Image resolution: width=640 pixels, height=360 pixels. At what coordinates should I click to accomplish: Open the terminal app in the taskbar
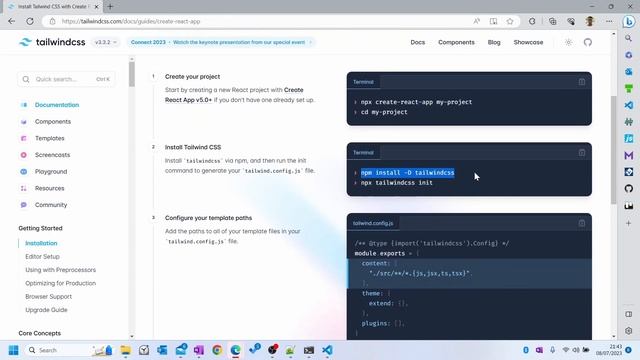[x=309, y=350]
